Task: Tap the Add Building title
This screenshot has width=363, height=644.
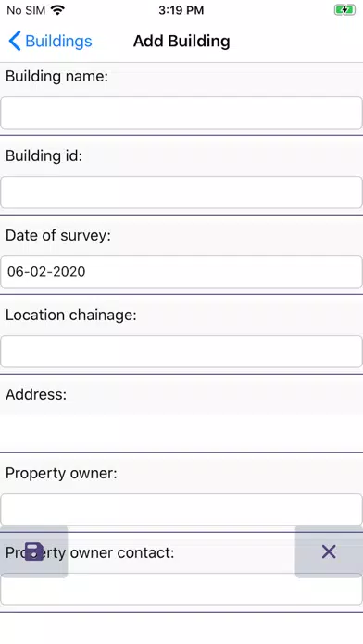Action: [x=181, y=41]
